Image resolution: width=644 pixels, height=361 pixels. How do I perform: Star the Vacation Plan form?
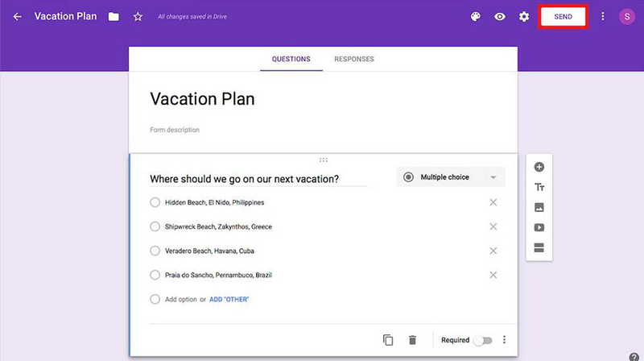pyautogui.click(x=138, y=17)
